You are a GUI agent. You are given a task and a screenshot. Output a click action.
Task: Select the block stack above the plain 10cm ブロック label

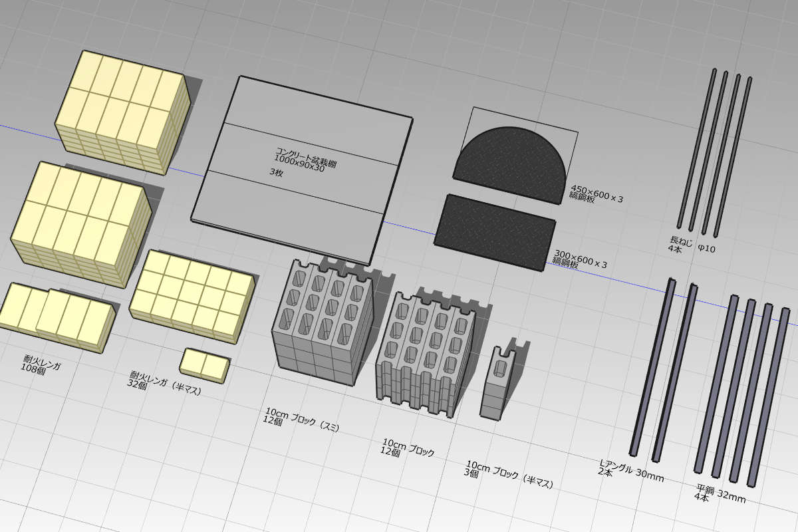point(426,355)
